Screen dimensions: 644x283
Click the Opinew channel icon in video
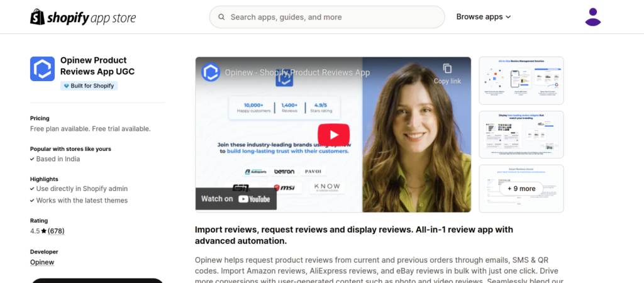click(210, 72)
